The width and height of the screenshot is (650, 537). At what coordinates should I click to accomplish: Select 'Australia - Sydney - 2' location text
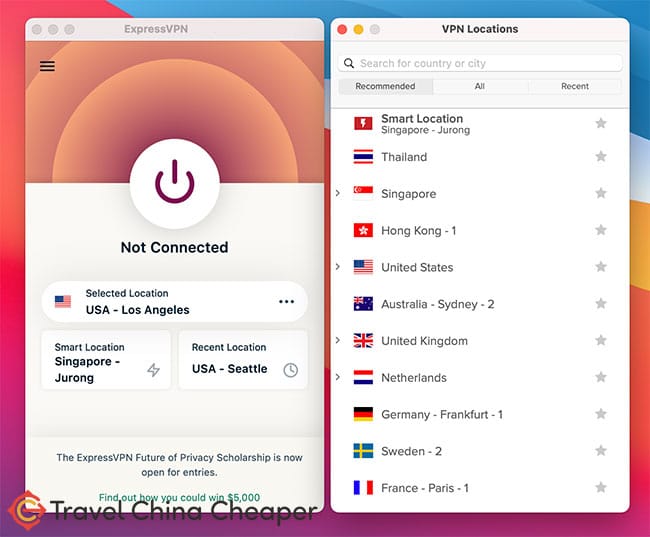pyautogui.click(x=438, y=304)
